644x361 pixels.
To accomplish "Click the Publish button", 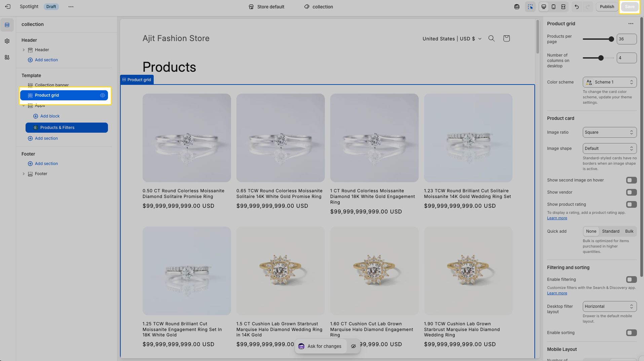I will click(607, 6).
